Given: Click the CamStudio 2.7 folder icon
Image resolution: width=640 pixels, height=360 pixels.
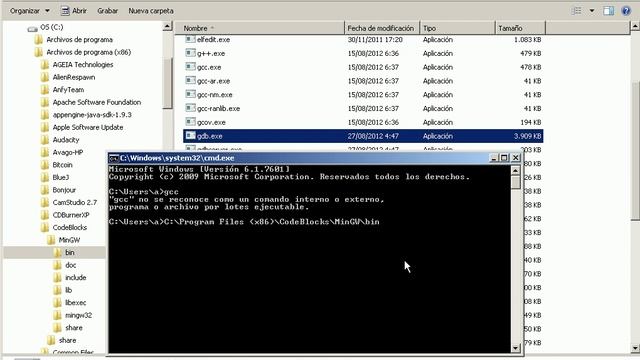Looking at the screenshot, I should click(45, 202).
